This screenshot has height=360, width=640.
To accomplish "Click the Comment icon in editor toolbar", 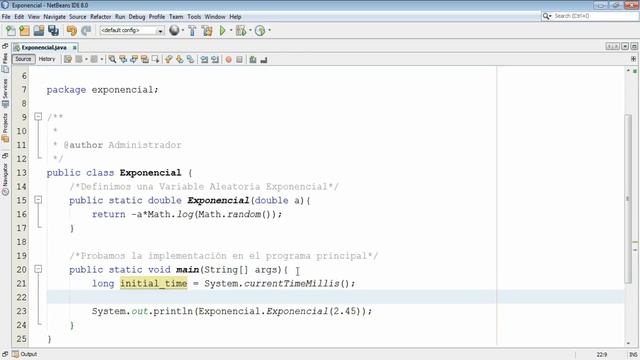I will pos(253,60).
